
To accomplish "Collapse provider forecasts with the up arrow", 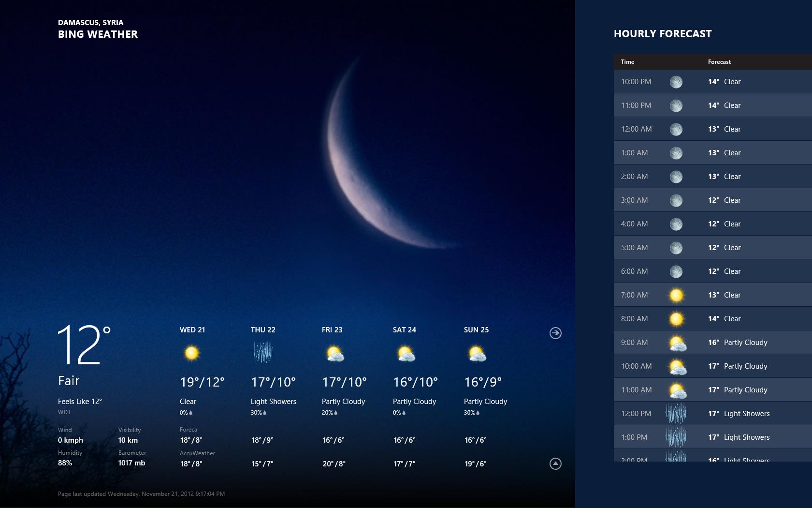I will [555, 463].
